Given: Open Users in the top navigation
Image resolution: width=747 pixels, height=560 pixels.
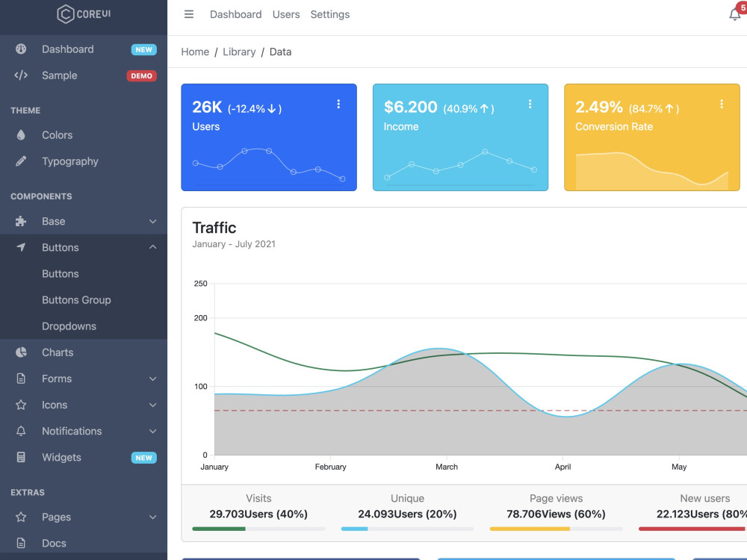Looking at the screenshot, I should point(286,14).
